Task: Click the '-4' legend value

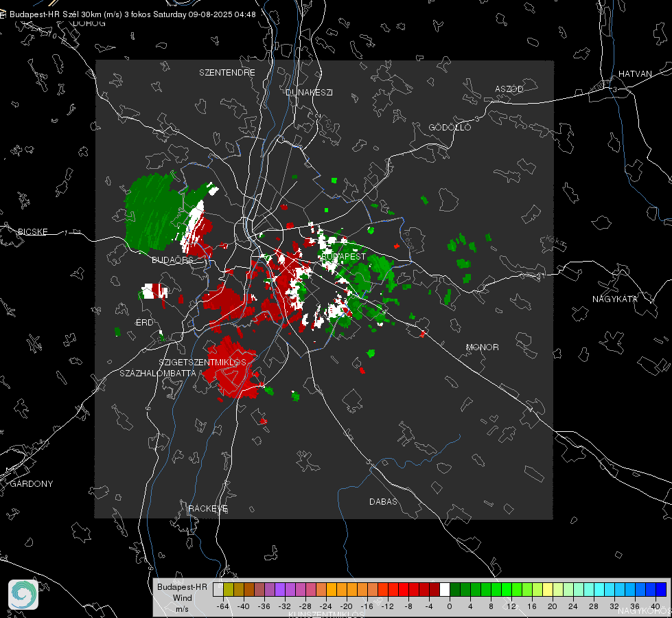Action: (x=428, y=606)
